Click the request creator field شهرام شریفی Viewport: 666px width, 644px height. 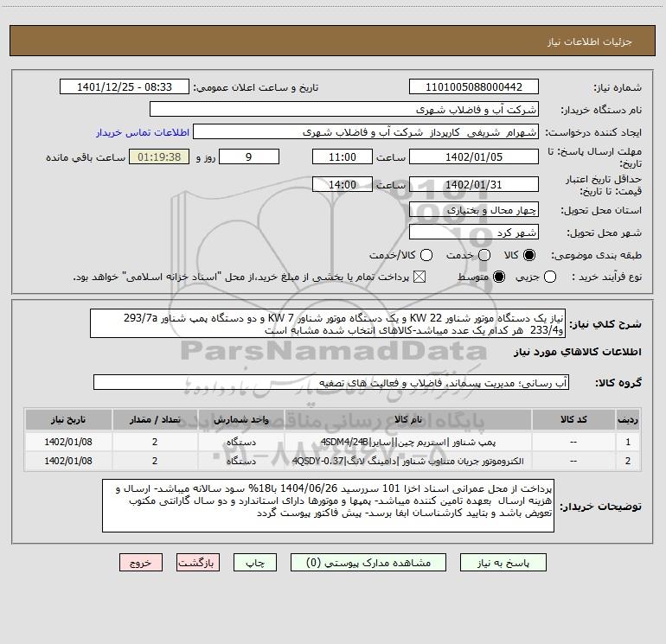[x=366, y=131]
